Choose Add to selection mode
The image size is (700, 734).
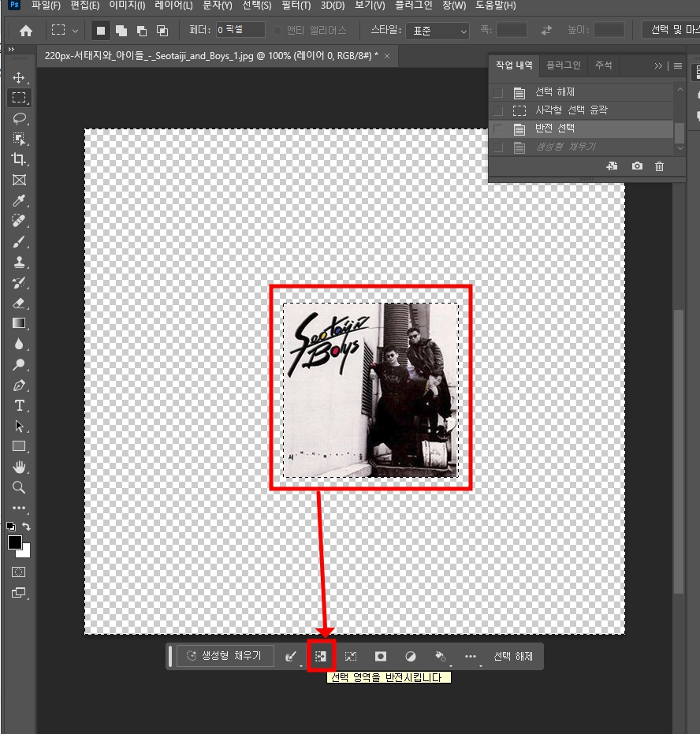(121, 31)
